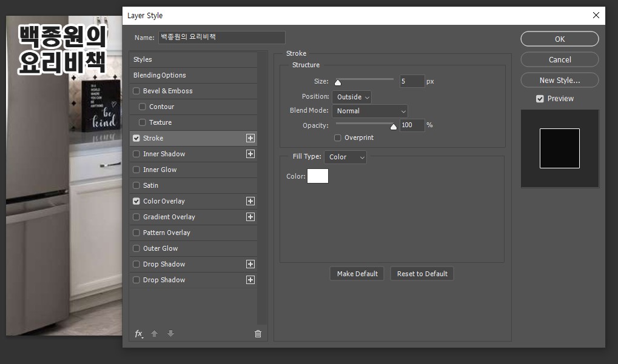The width and height of the screenshot is (618, 364).
Task: Move effect down with arrow icon
Action: click(170, 334)
